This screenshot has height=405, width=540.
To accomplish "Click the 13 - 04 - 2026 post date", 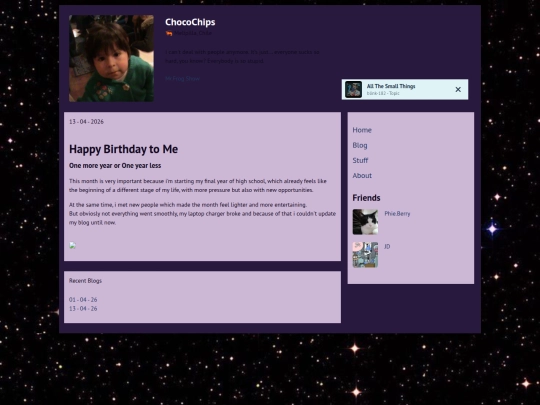I will coord(86,122).
